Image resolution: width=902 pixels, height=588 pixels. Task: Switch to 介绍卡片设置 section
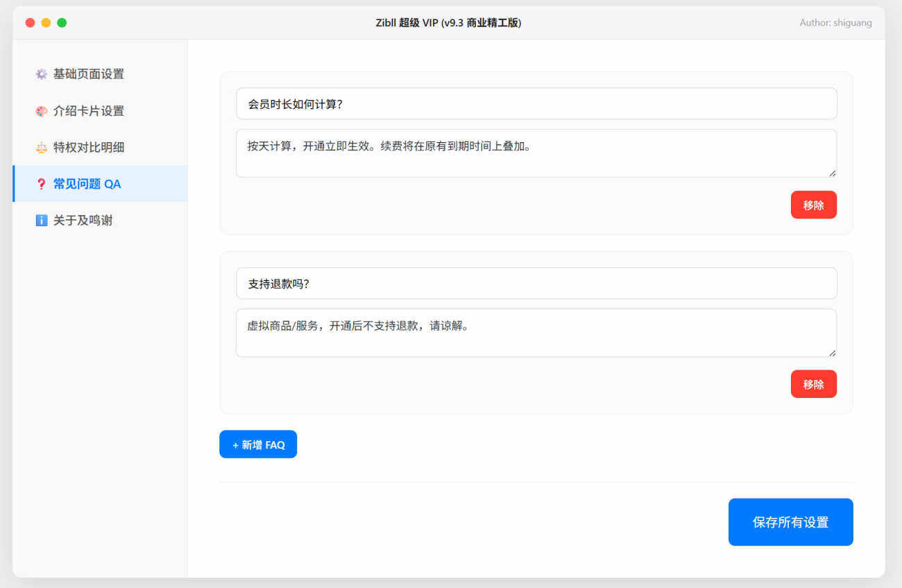coord(89,111)
